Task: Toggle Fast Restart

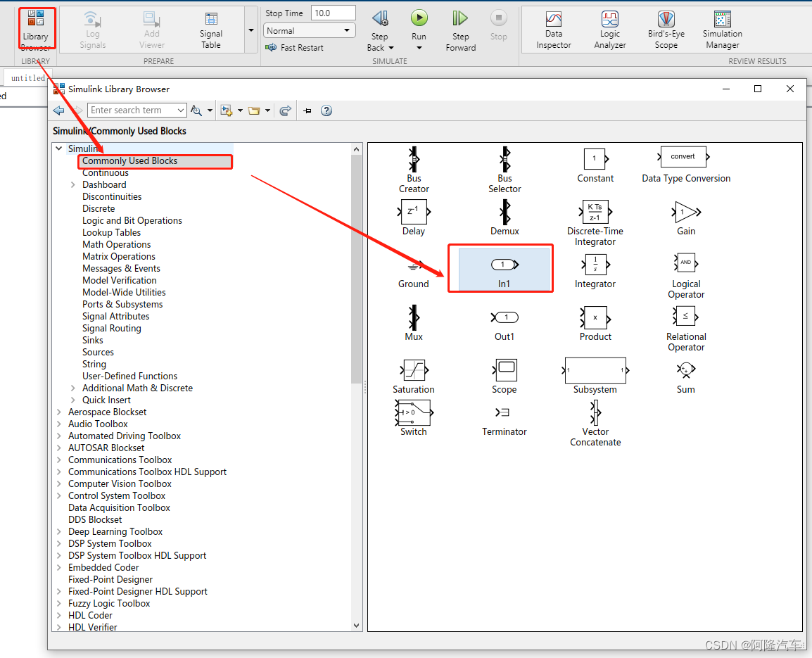Action: coord(294,48)
